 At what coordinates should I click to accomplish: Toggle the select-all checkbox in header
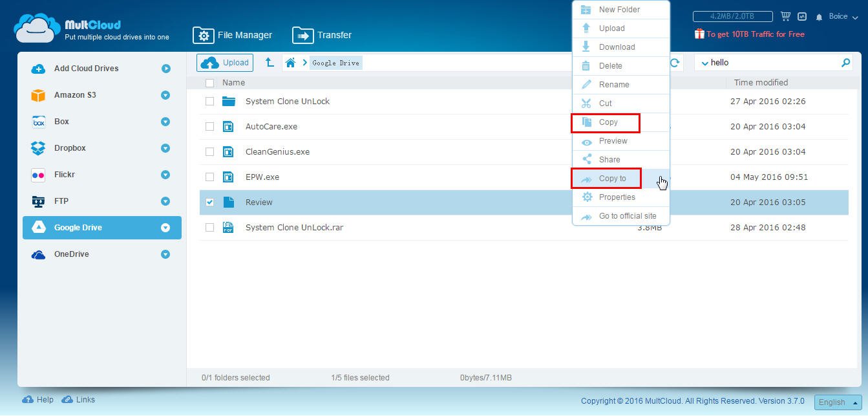(209, 83)
